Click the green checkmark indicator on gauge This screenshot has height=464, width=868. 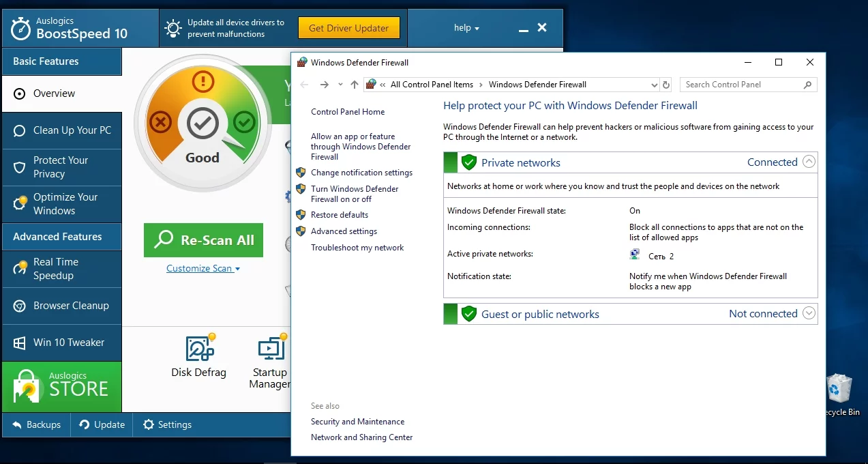coord(244,123)
